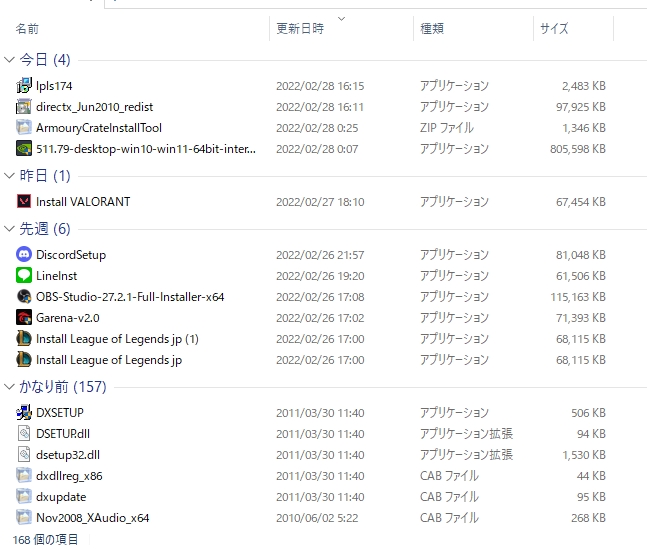Select the ArmouryCrateInstallTool file name
The image size is (647, 550).
pos(99,128)
